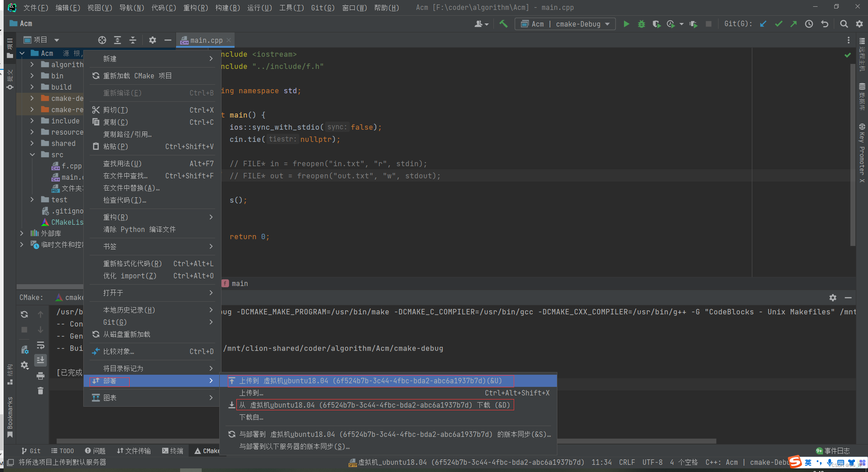This screenshot has width=868, height=472.
Task: Open project panel gear options
Action: [153, 40]
